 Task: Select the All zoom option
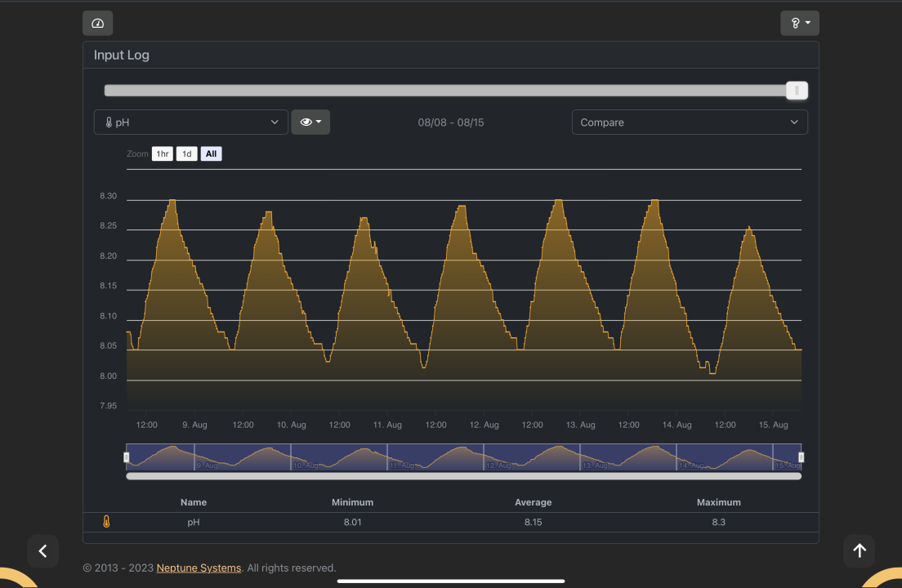point(212,154)
